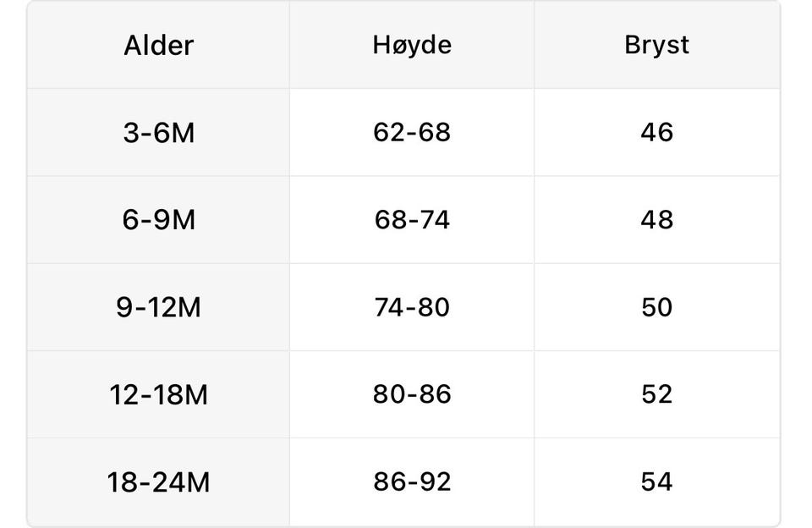The width and height of the screenshot is (812, 528).
Task: Pick the chest measurement 46 cell
Action: coord(656,133)
